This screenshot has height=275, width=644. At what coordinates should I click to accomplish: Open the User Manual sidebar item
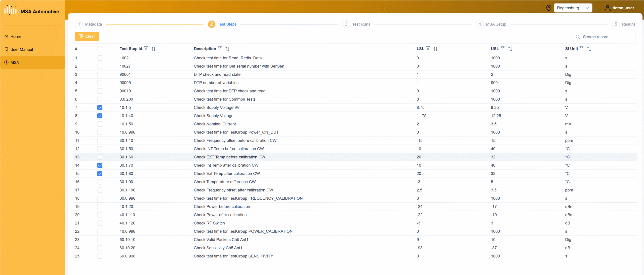(x=32, y=50)
